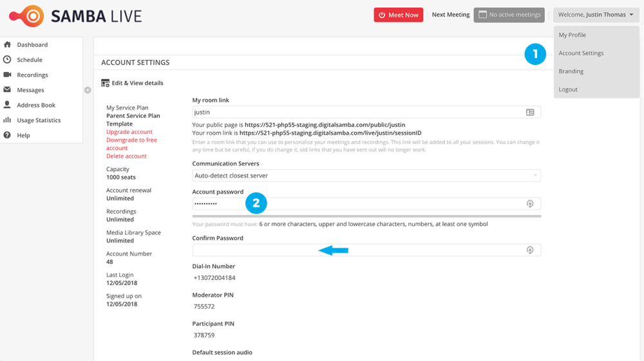The width and height of the screenshot is (644, 361).
Task: Select My Profile from user menu
Action: (572, 35)
